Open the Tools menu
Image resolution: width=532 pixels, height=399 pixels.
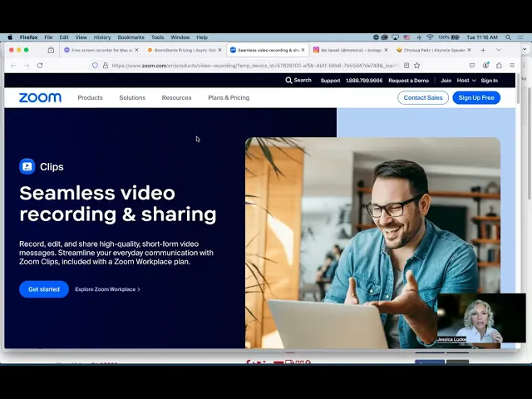157,37
